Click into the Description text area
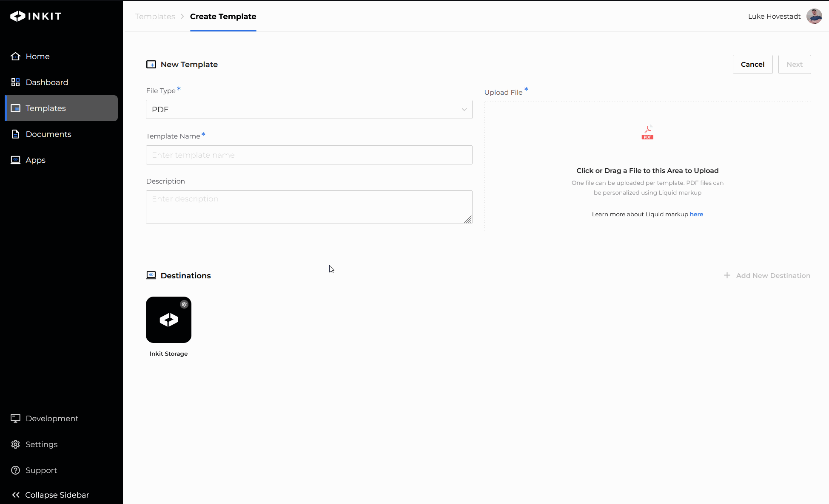 point(309,207)
